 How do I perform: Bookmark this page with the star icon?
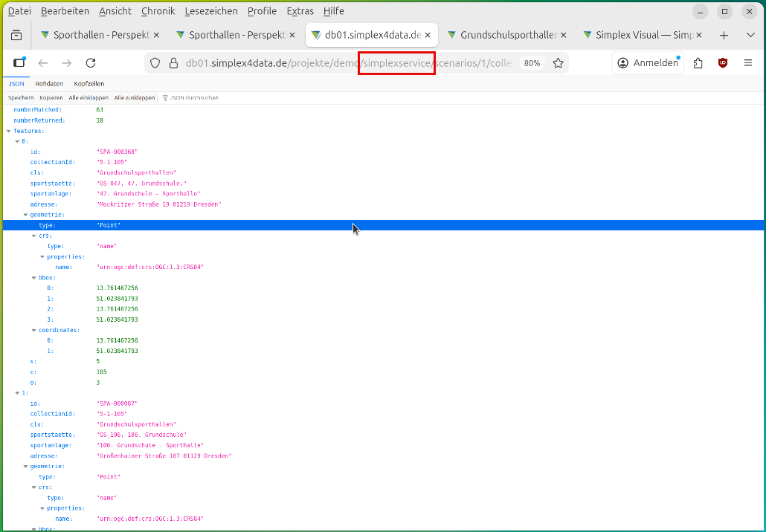tap(558, 63)
